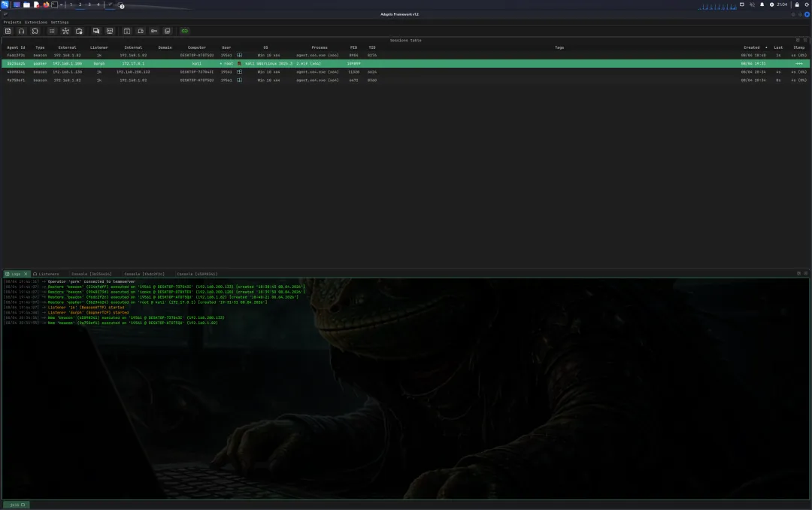The image size is (812, 510).
Task: Click the puzzle-piece extensions toolbar icon
Action: coord(35,31)
